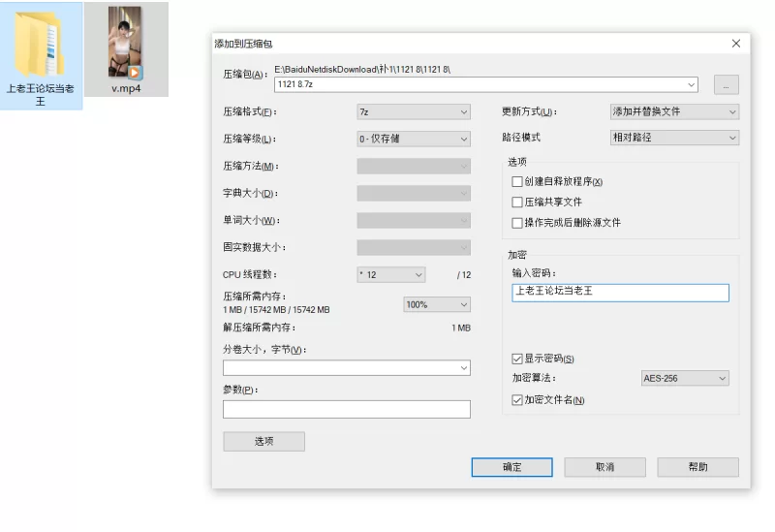
Task: Open the archive name dropdown 1121 8.7z
Action: pyautogui.click(x=486, y=84)
